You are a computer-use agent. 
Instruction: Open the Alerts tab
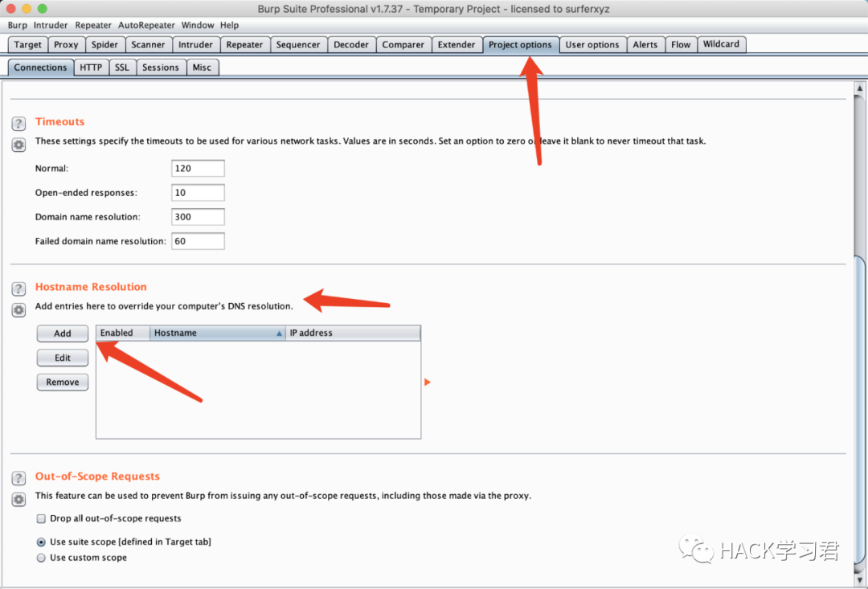coord(645,45)
